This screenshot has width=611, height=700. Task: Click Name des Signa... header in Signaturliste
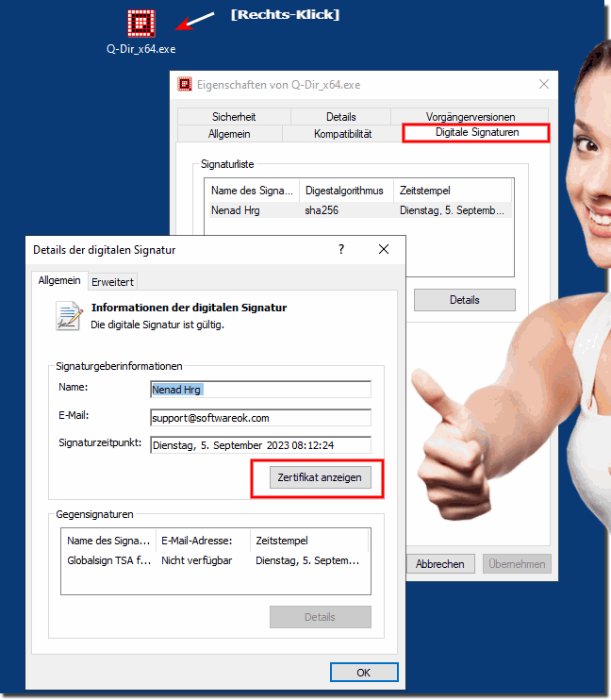pos(252,191)
